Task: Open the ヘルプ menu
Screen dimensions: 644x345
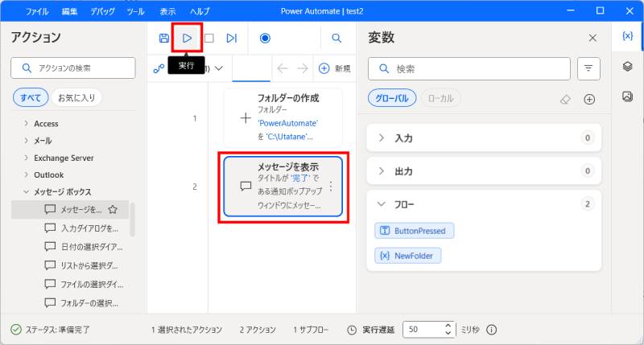Action: [x=200, y=11]
